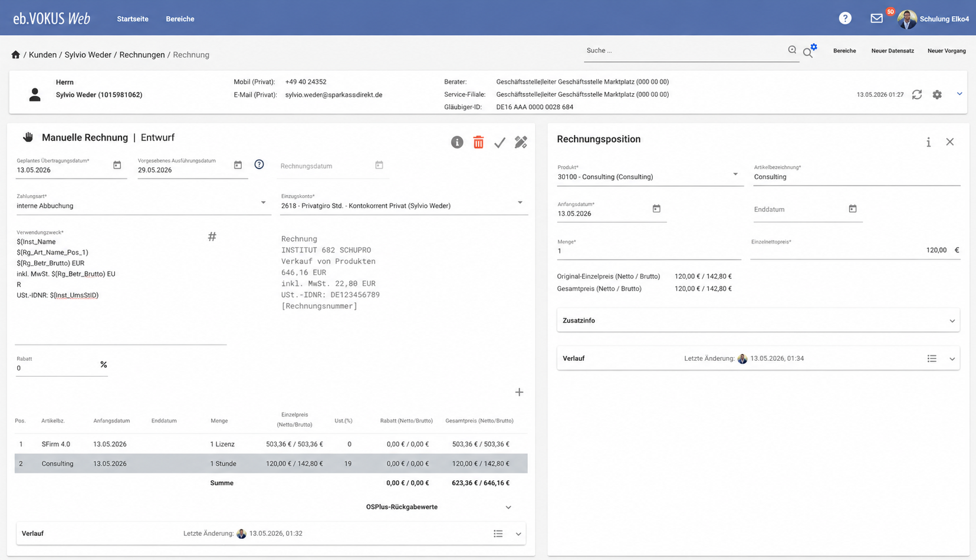Delete the invoice with the red trash icon
976x560 pixels.
[x=478, y=142]
